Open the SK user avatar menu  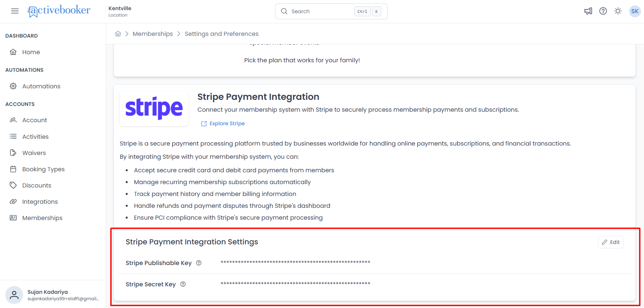coord(635,11)
